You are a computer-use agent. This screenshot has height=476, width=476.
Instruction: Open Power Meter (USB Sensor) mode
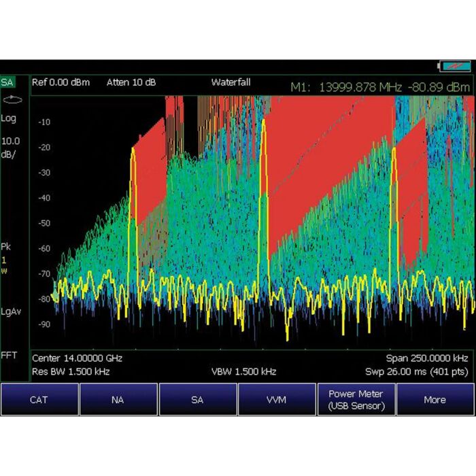pyautogui.click(x=356, y=399)
